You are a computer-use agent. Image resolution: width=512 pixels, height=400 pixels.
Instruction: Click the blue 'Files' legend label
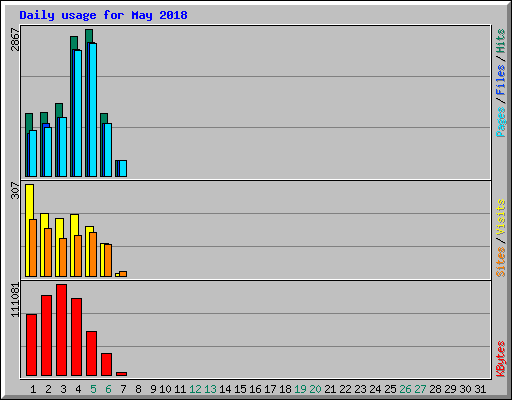(500, 79)
